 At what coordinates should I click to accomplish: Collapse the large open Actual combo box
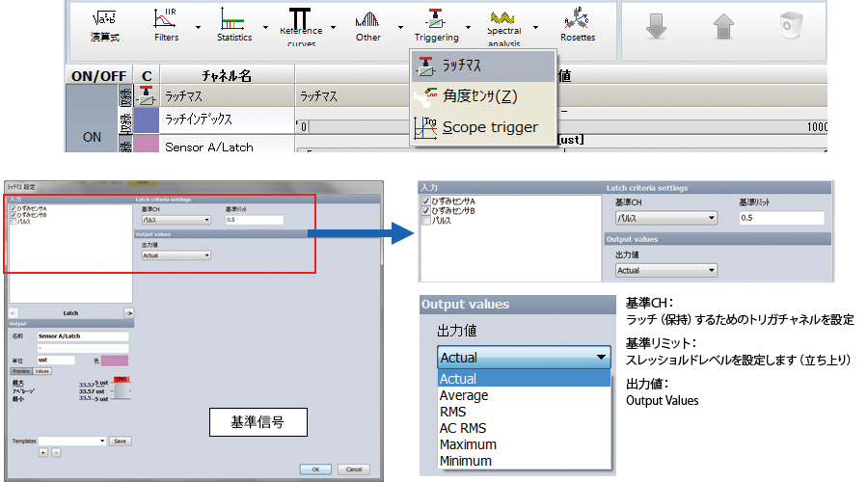tap(524, 358)
